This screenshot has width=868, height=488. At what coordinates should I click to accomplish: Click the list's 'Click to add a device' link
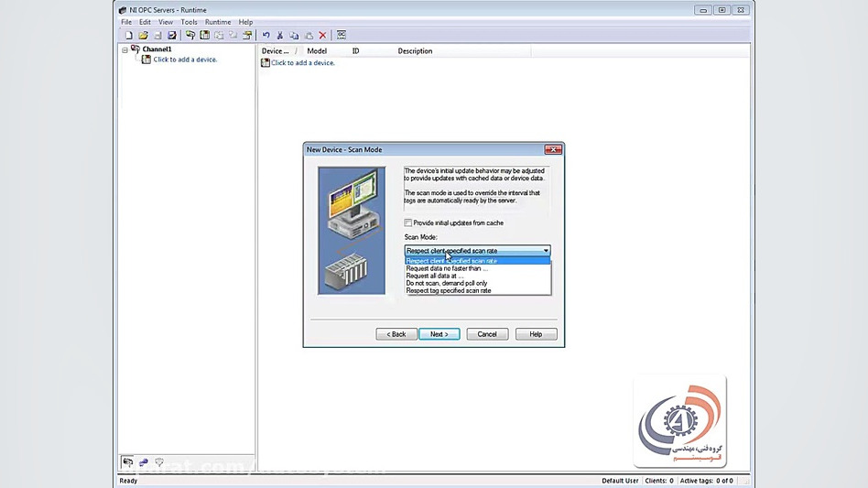(x=303, y=63)
